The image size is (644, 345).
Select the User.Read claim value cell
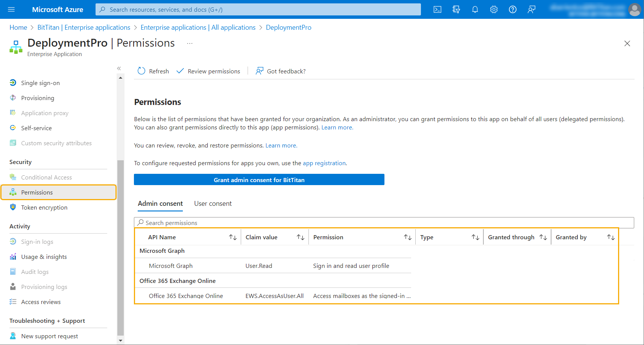(x=259, y=266)
